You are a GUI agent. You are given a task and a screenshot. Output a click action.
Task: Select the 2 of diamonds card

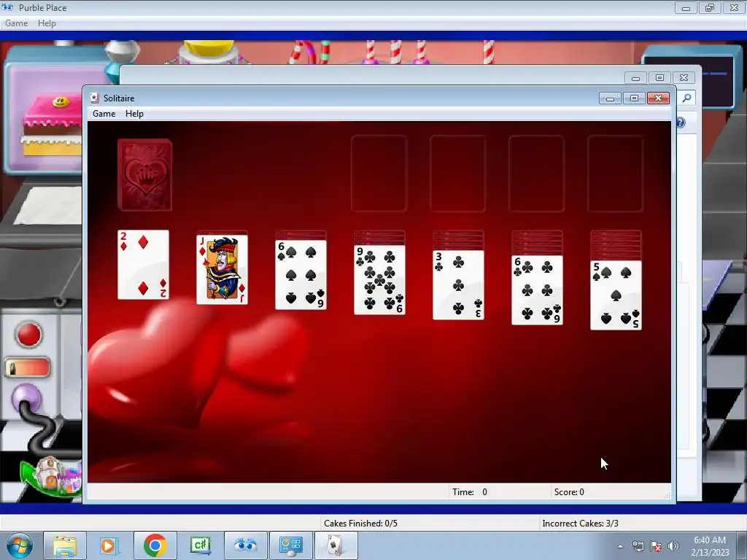(144, 265)
